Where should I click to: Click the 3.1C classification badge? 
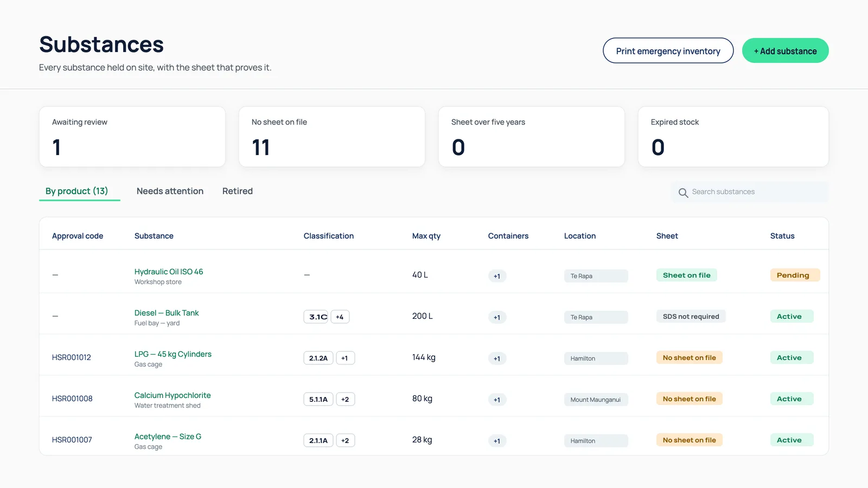tap(316, 317)
